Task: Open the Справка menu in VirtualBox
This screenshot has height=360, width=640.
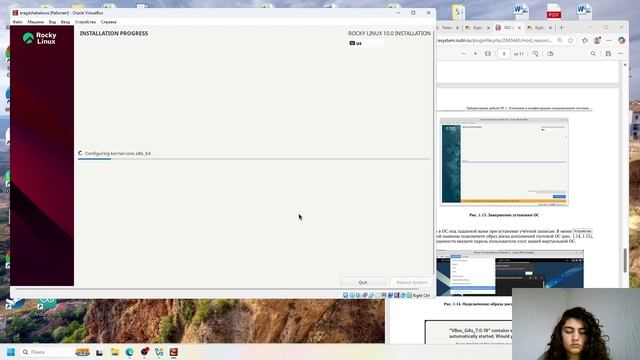Action: pos(109,22)
